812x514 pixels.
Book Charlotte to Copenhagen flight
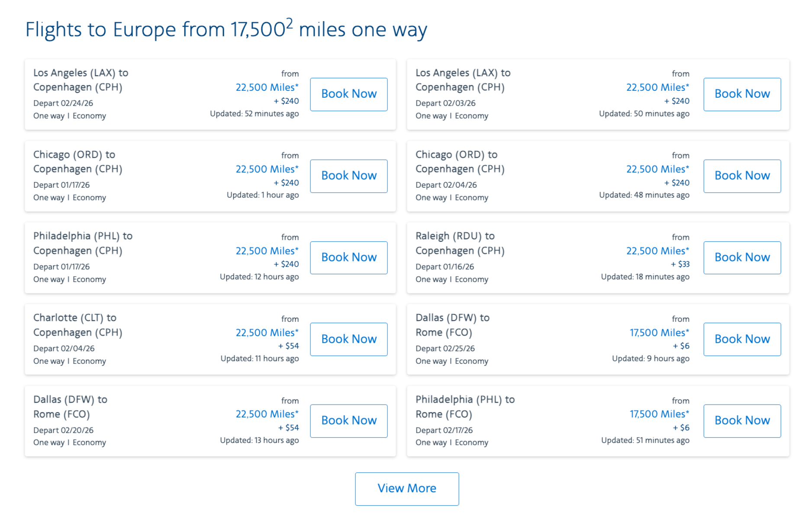pos(348,339)
